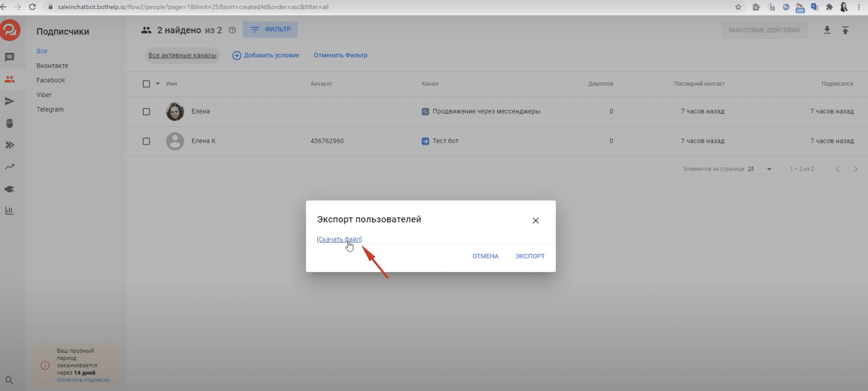The width and height of the screenshot is (868, 391).
Task: Click the search magnifier icon in sidebar
Action: 10,380
